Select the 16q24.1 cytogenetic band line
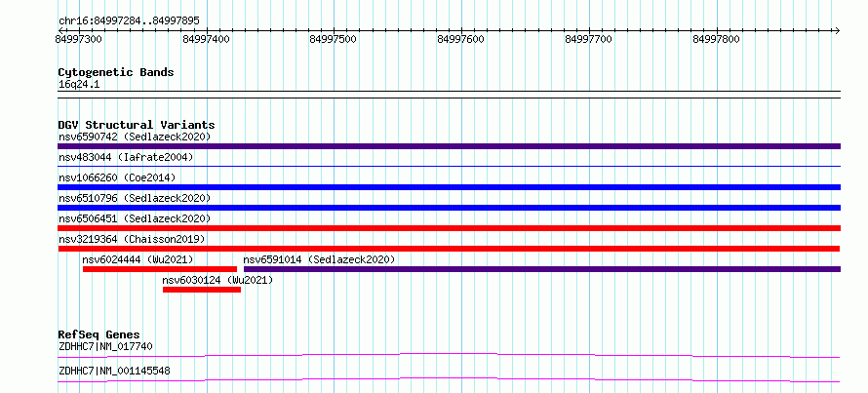The image size is (868, 393). (449, 94)
